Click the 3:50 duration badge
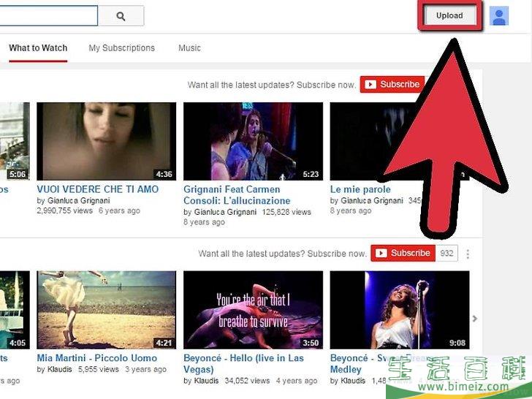 (311, 343)
